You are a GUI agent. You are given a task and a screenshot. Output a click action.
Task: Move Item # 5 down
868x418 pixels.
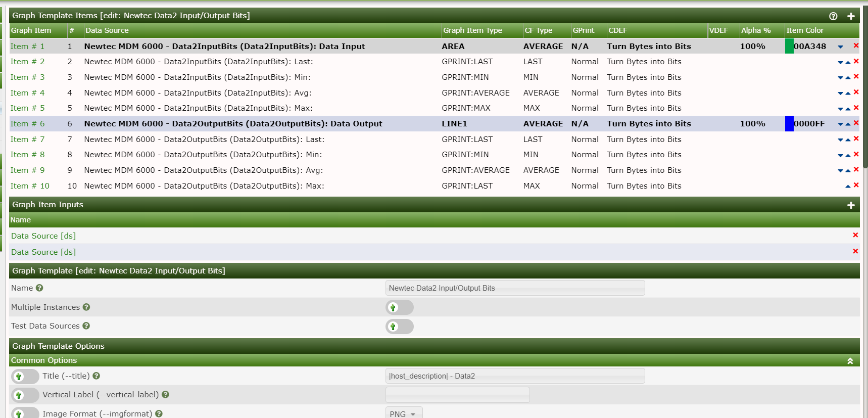[840, 109]
